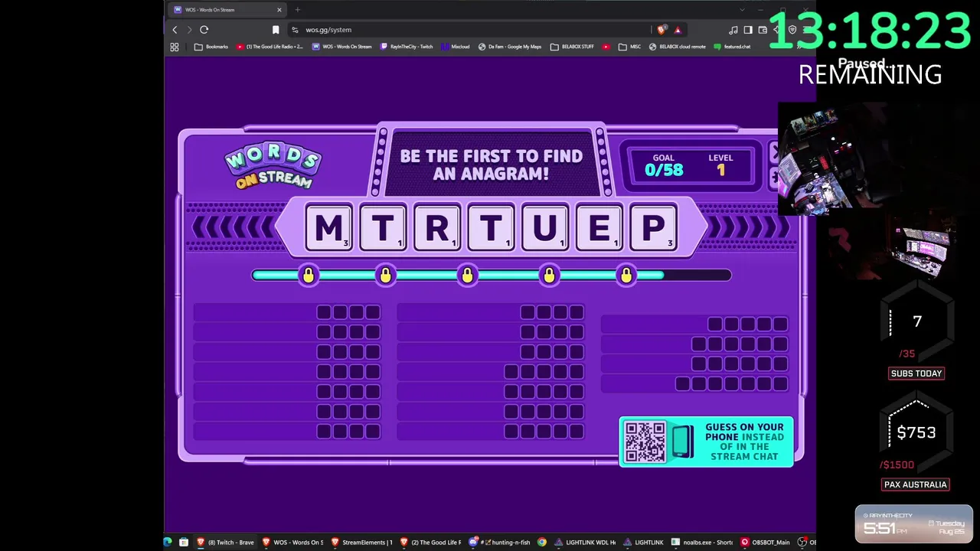Click the SUBS TODAY overlay label
This screenshot has height=551, width=980.
(916, 373)
